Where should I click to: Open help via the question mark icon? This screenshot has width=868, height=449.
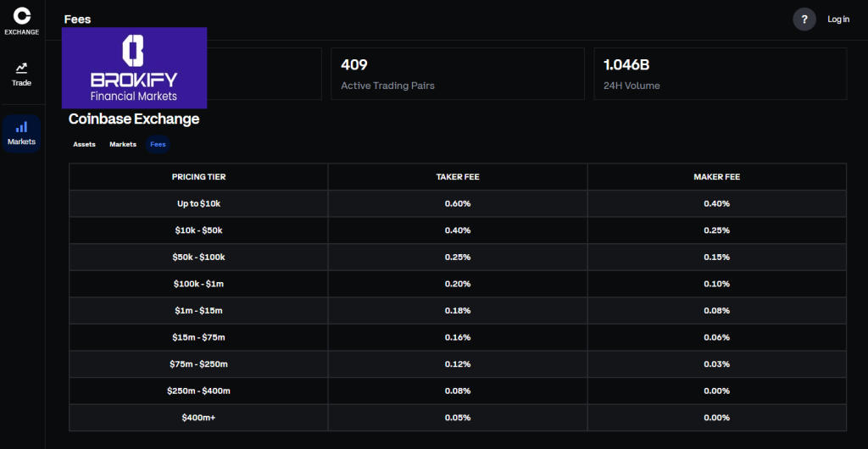point(804,19)
